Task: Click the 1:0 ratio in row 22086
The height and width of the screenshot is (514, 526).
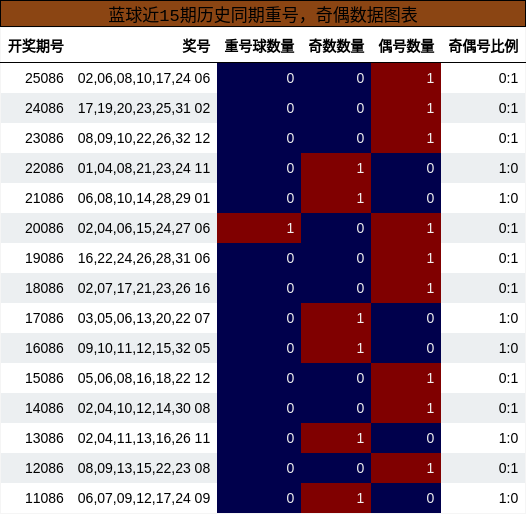Action: [508, 168]
